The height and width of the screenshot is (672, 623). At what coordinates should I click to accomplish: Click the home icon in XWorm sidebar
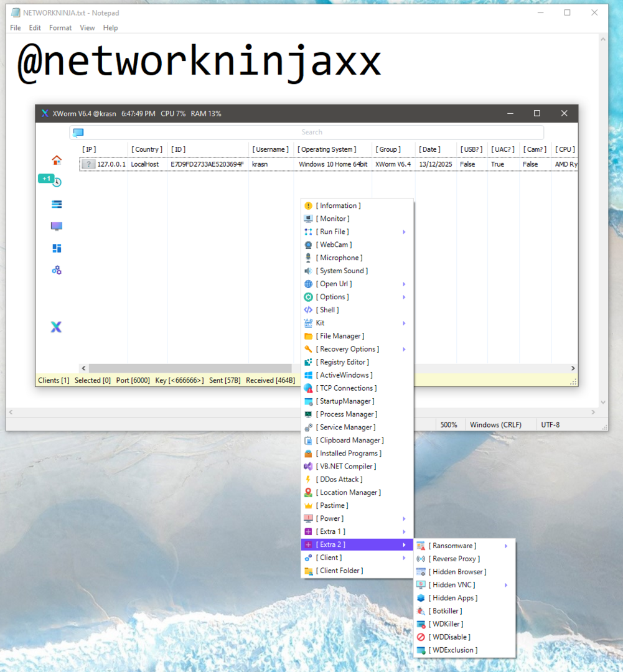click(57, 160)
